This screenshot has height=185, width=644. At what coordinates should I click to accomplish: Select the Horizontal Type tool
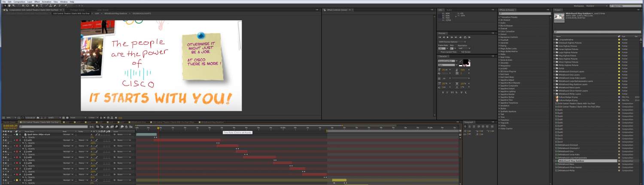(41, 6)
